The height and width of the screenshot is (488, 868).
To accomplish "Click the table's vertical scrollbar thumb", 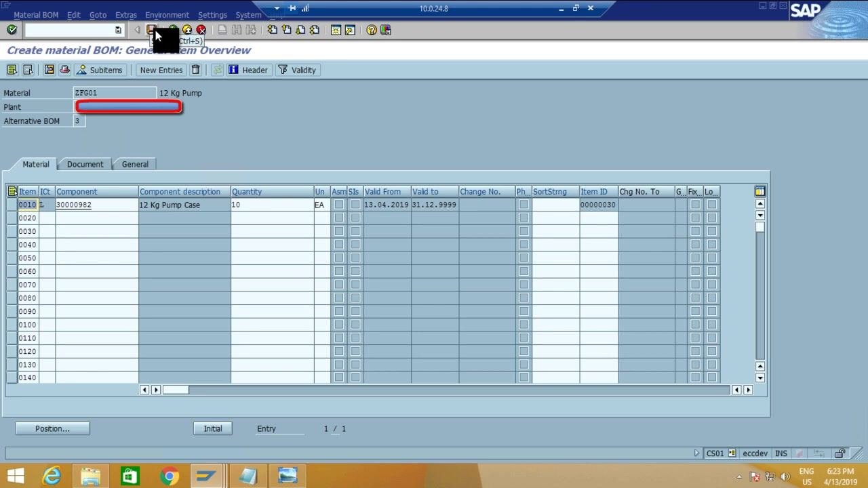I will pyautogui.click(x=760, y=227).
